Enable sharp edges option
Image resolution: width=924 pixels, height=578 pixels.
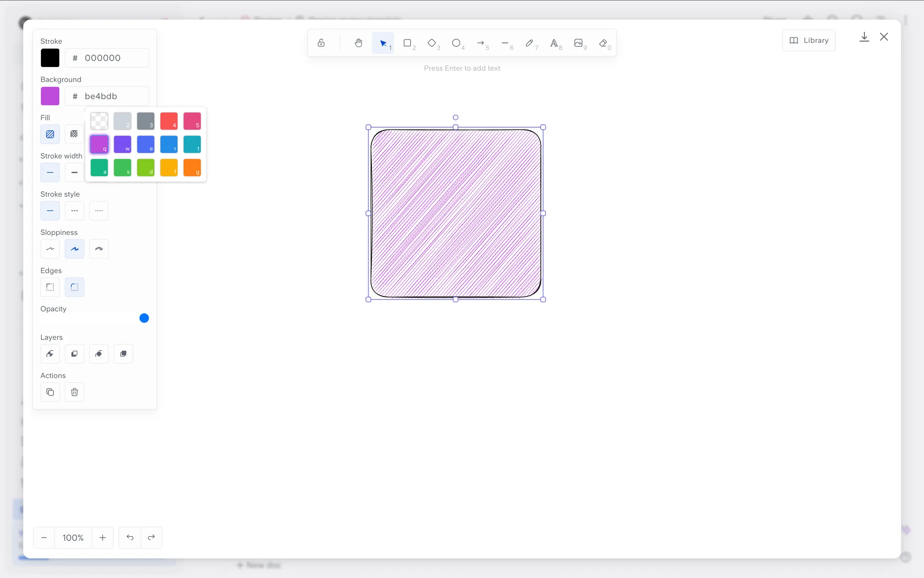[x=50, y=287]
